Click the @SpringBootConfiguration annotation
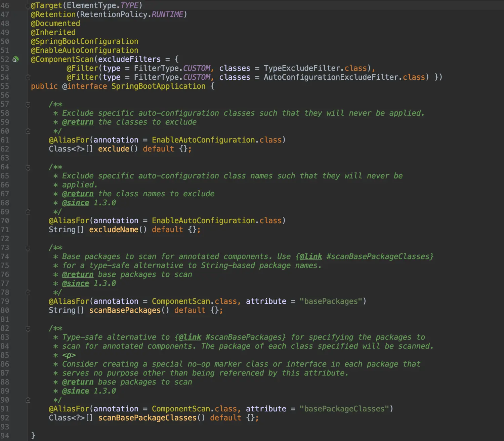Image resolution: width=504 pixels, height=441 pixels. pyautogui.click(x=85, y=41)
